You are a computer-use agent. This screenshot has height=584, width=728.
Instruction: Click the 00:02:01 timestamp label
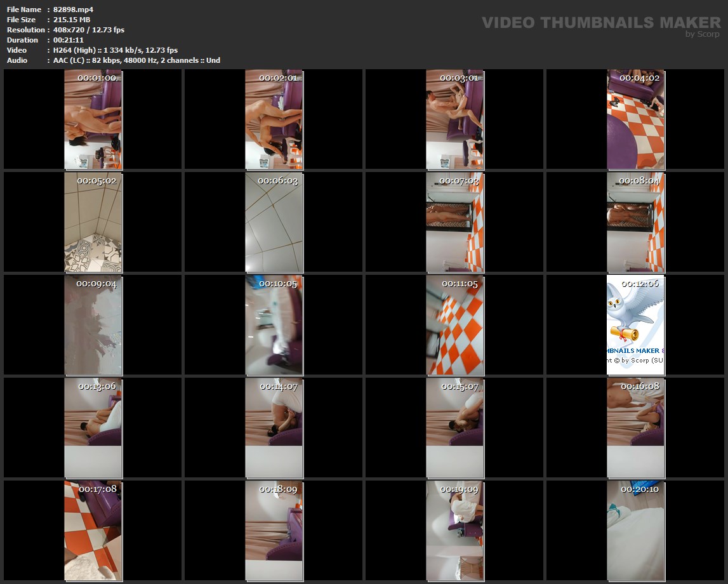coord(278,78)
